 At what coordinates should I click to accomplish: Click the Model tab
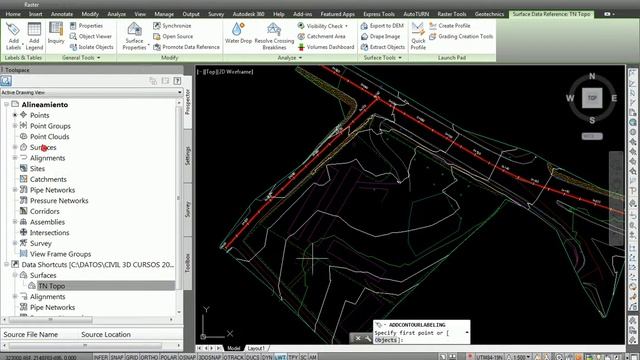[x=233, y=348]
